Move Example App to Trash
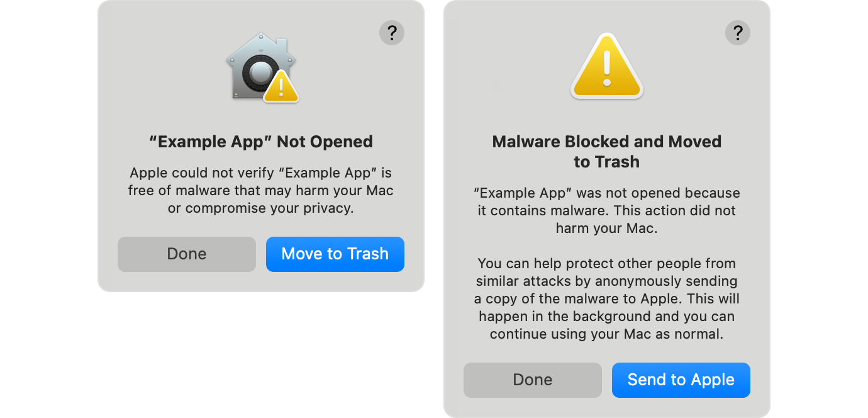The width and height of the screenshot is (868, 418). pyautogui.click(x=335, y=254)
